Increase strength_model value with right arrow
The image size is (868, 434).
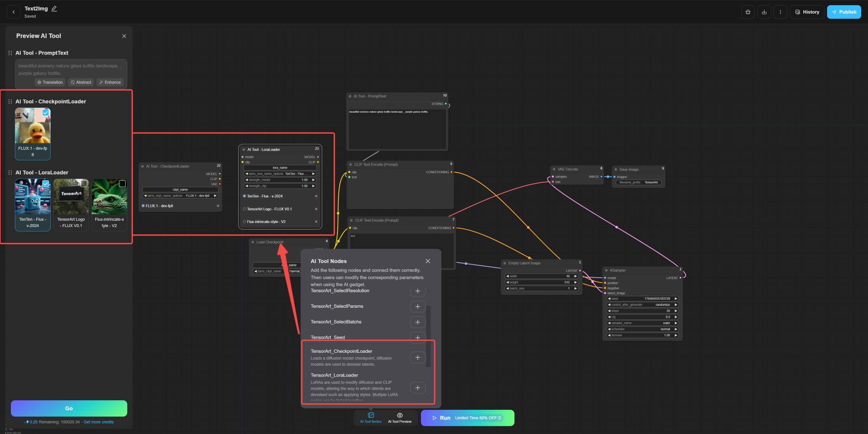(x=313, y=180)
